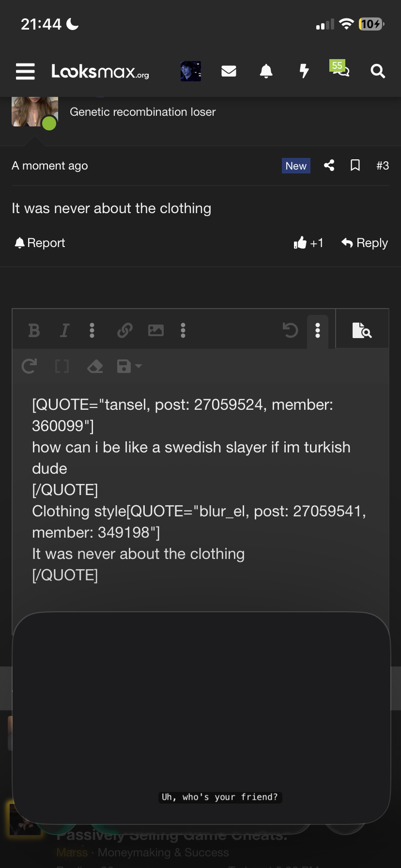Open the hamburger navigation menu
The width and height of the screenshot is (401, 868).
click(x=25, y=71)
